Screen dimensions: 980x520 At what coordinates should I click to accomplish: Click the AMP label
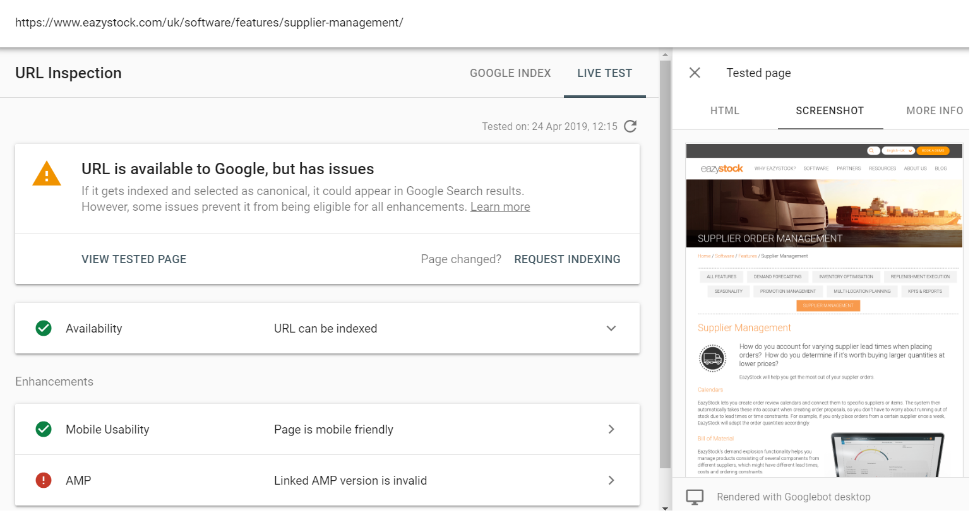coord(78,480)
